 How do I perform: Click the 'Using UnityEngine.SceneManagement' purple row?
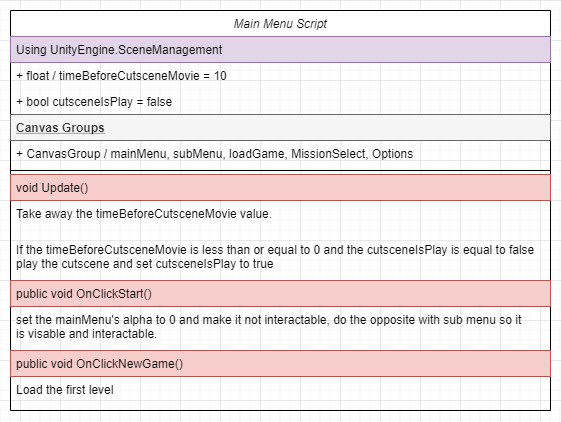pos(280,50)
